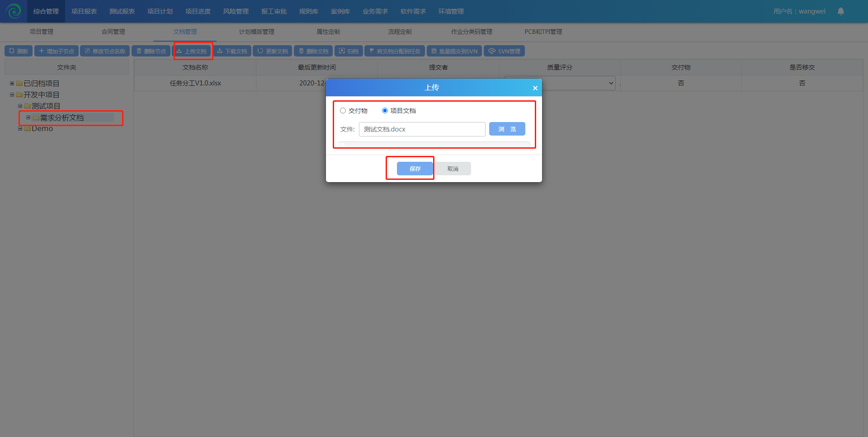Open the 项目进度 top menu
The height and width of the screenshot is (437, 868).
(198, 11)
